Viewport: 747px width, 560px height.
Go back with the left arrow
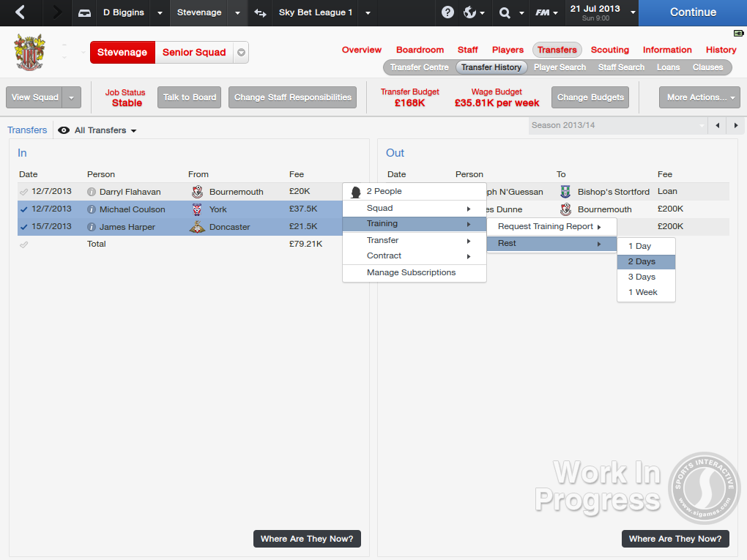[x=20, y=12]
